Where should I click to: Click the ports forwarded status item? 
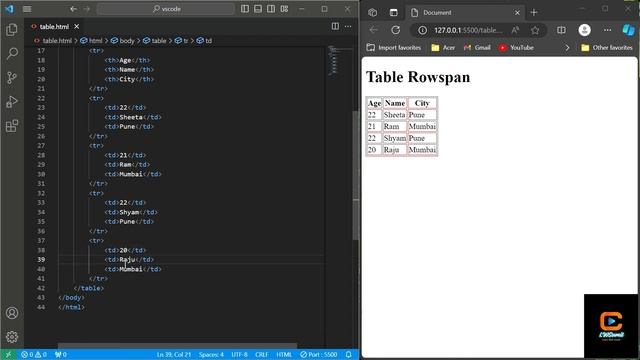[x=60, y=354]
